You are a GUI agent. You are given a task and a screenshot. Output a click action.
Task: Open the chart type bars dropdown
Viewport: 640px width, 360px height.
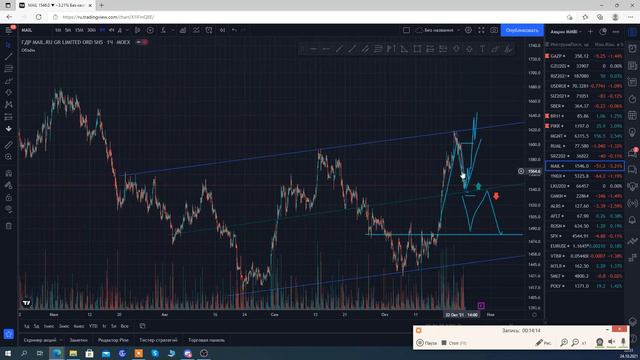[x=138, y=30]
